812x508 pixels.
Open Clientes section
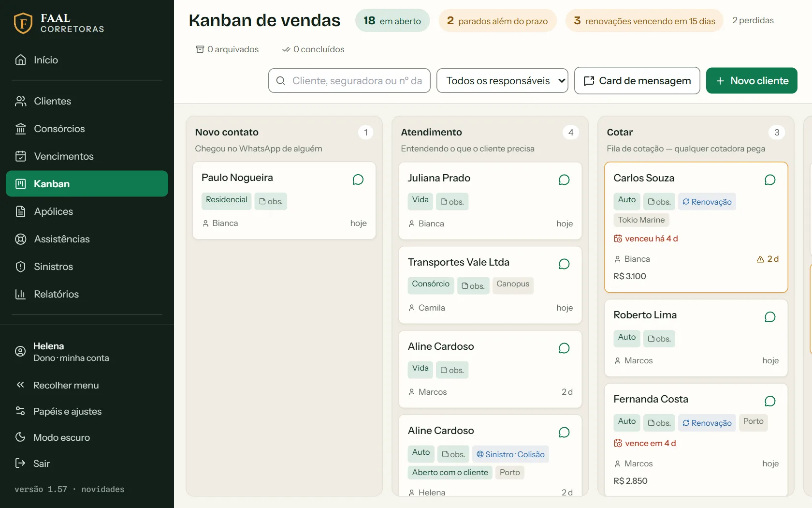(87, 101)
